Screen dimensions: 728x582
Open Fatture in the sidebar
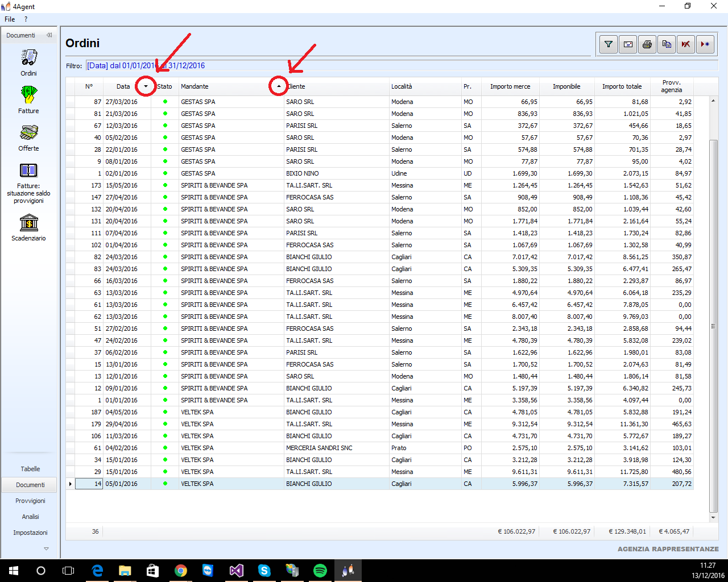tap(28, 100)
